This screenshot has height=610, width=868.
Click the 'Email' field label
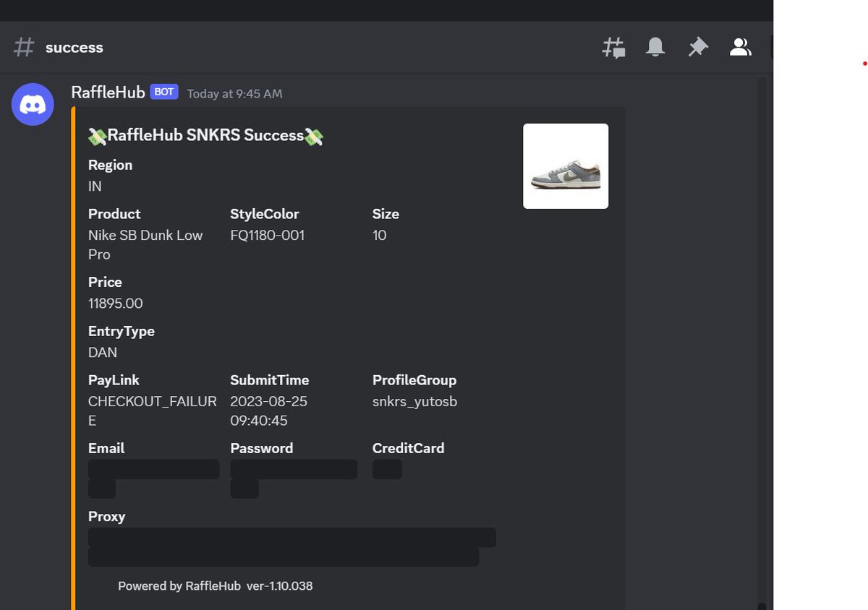point(106,448)
